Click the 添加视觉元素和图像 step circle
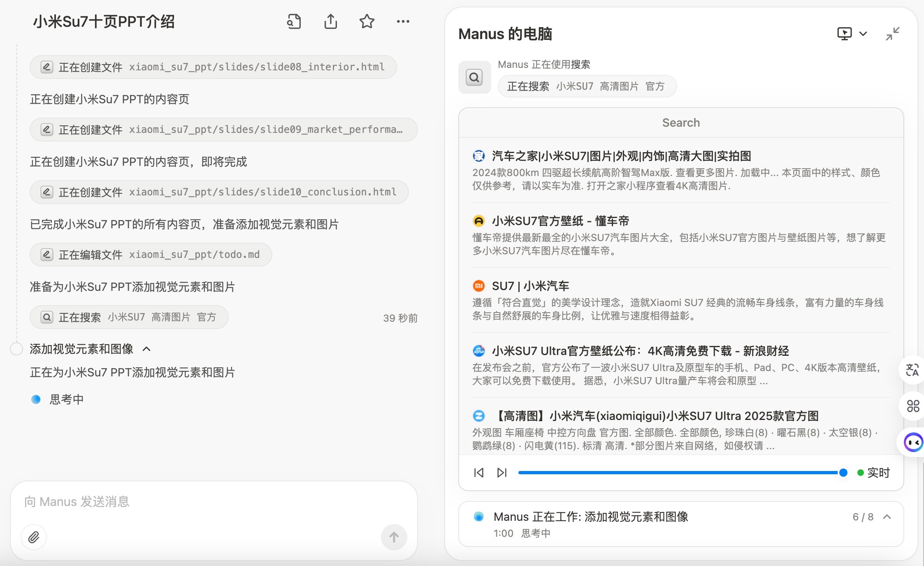The height and width of the screenshot is (566, 924). (16, 349)
